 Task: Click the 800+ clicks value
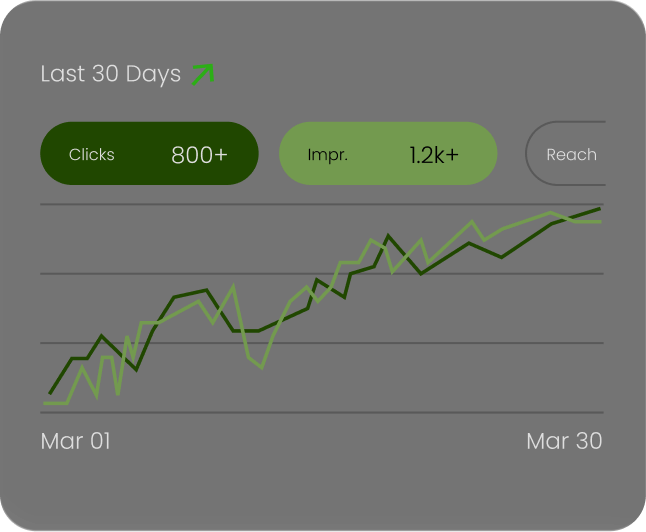tap(199, 155)
